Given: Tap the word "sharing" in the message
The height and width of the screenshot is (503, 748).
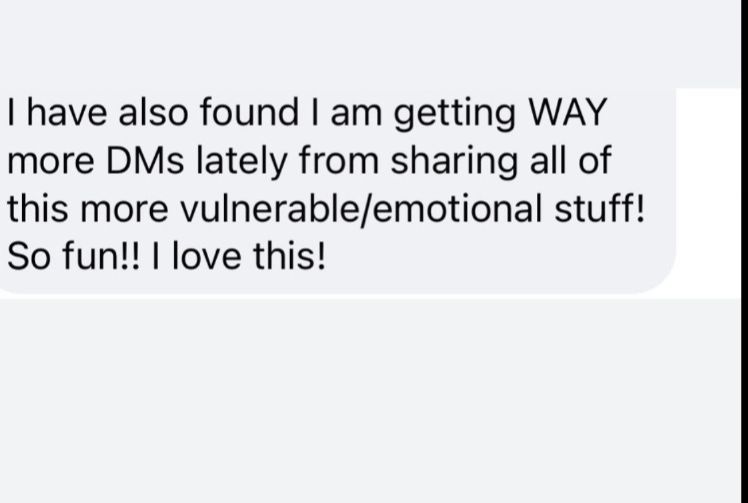Looking at the screenshot, I should (454, 163).
